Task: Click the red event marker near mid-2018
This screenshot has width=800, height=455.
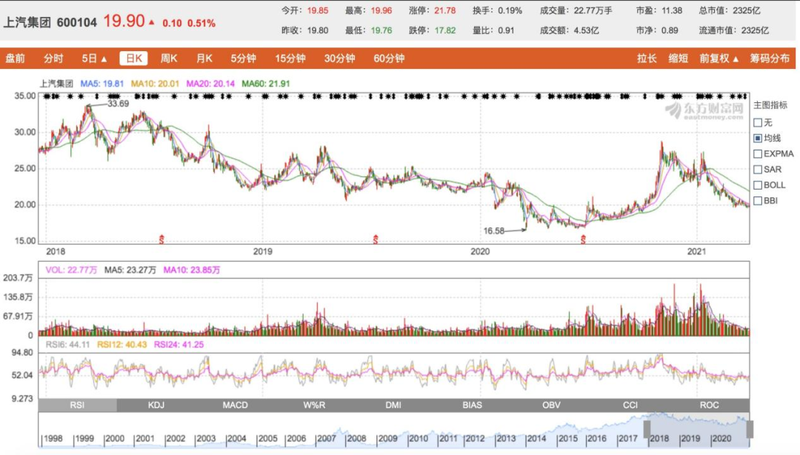Action: point(162,239)
